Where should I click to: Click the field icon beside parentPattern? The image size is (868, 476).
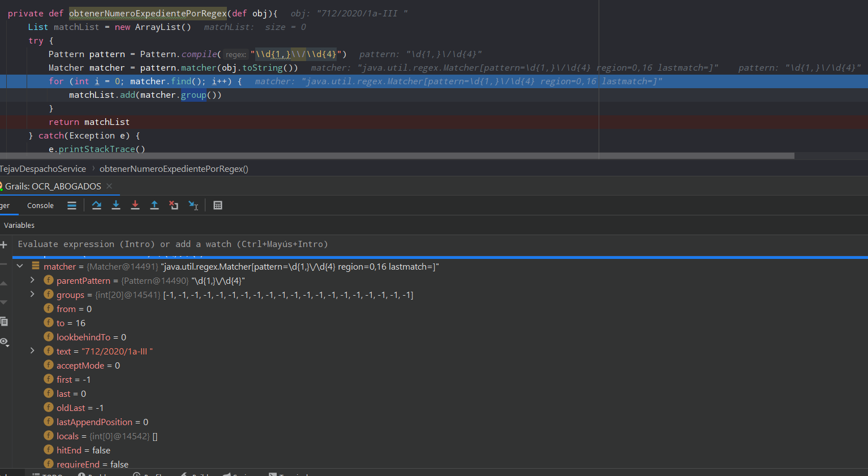49,280
